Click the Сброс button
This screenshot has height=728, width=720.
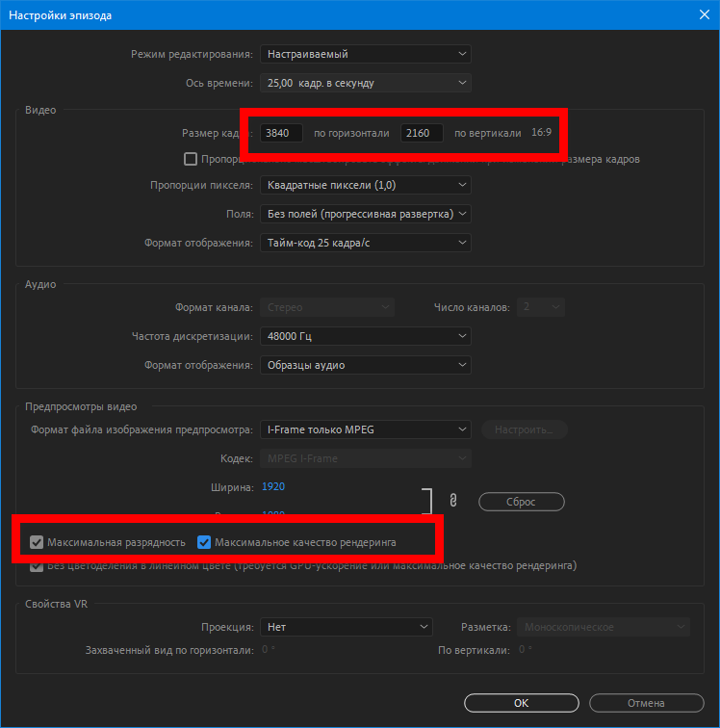(521, 502)
